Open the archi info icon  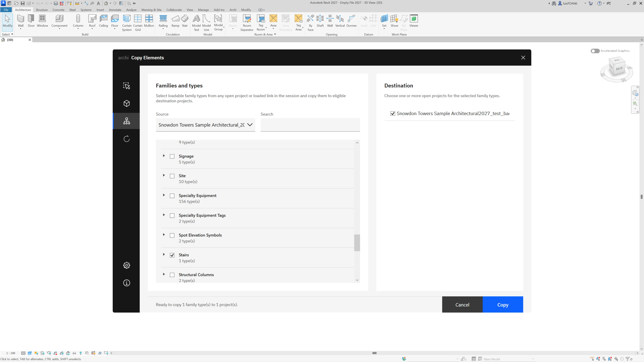[126, 283]
